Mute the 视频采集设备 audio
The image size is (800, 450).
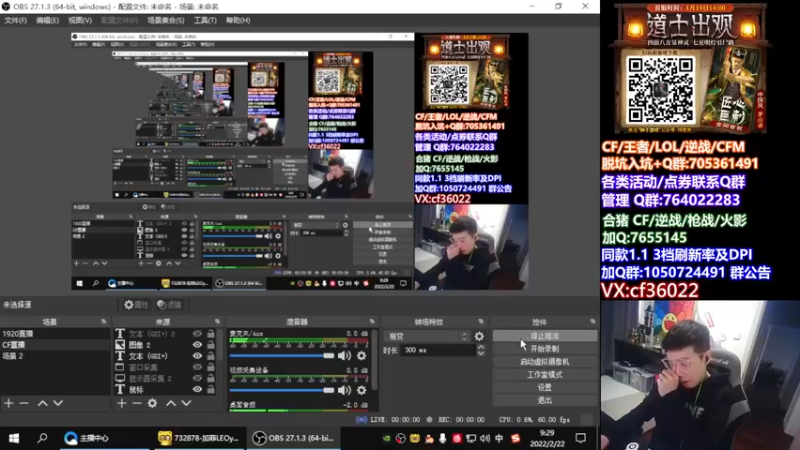(344, 390)
